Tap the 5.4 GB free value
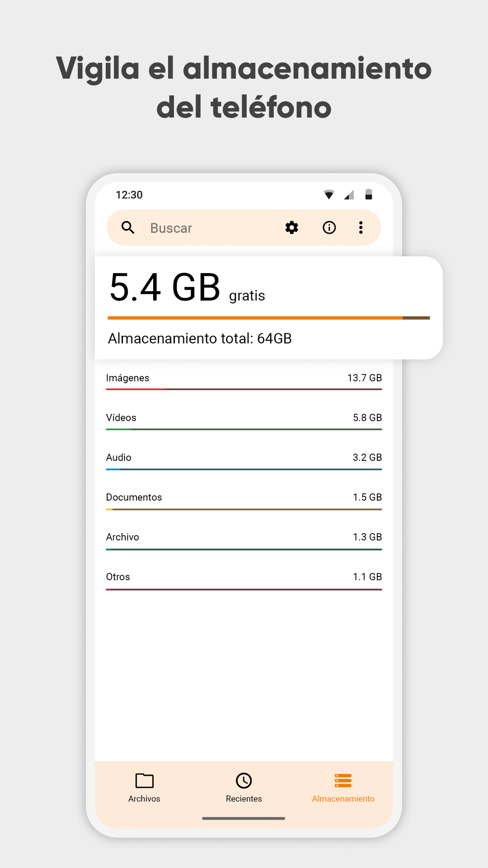Screen dimensions: 488x868 pyautogui.click(x=165, y=288)
